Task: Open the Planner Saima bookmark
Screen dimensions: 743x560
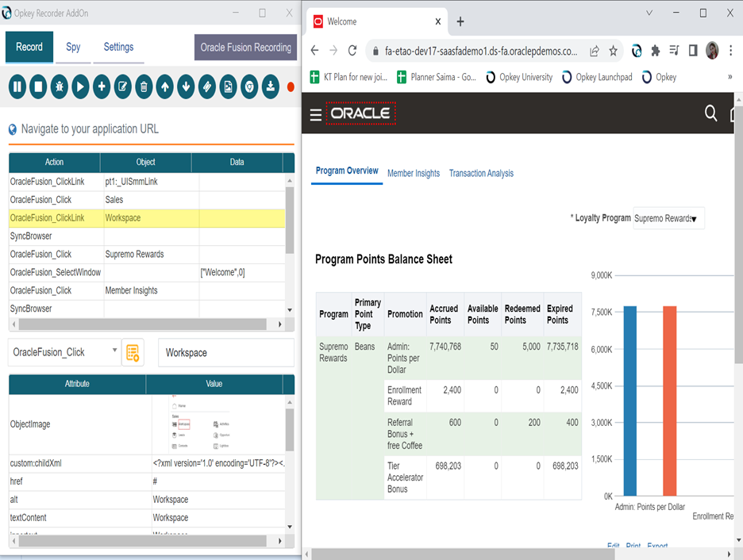Action: tap(437, 77)
